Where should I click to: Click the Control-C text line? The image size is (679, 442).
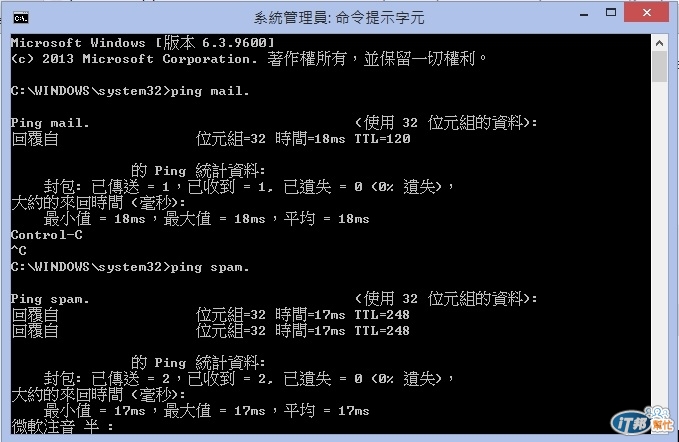[x=47, y=235]
